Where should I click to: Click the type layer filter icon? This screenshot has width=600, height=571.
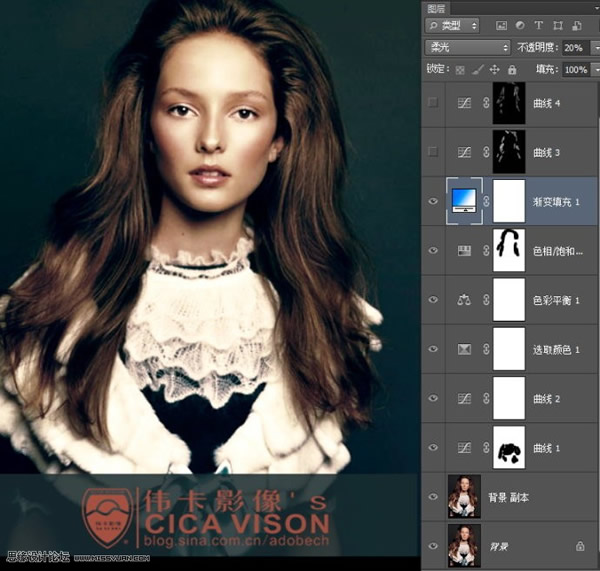539,25
